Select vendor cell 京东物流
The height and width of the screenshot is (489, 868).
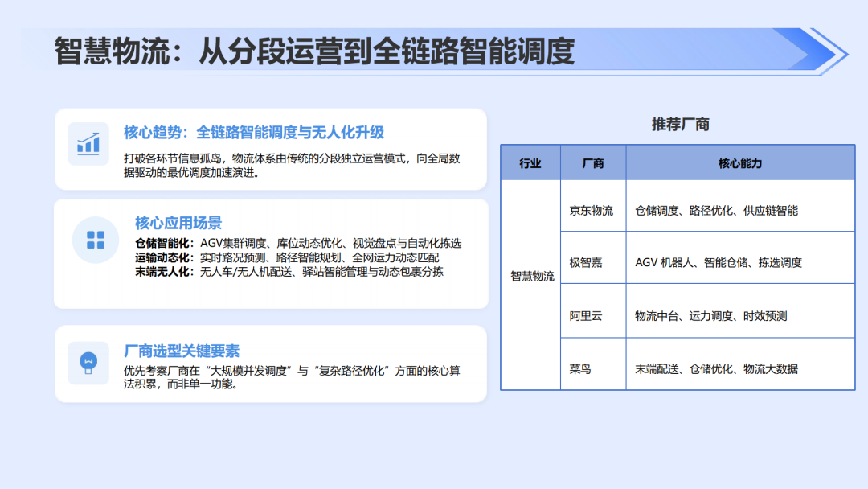click(593, 205)
